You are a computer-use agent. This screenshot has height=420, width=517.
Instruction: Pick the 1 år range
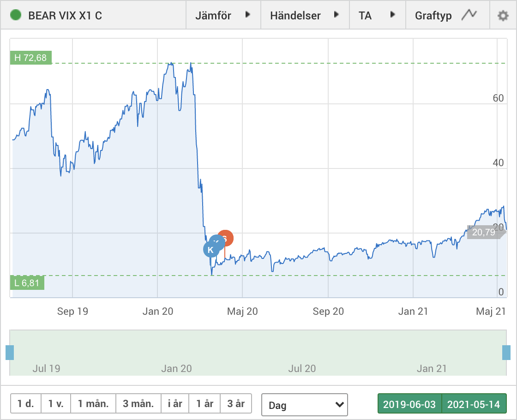click(x=205, y=404)
